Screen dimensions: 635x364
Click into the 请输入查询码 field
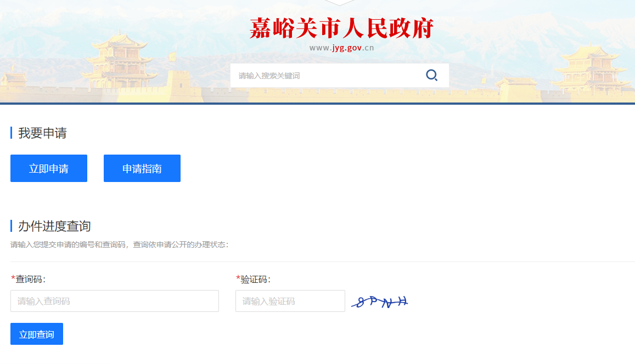[x=115, y=301]
